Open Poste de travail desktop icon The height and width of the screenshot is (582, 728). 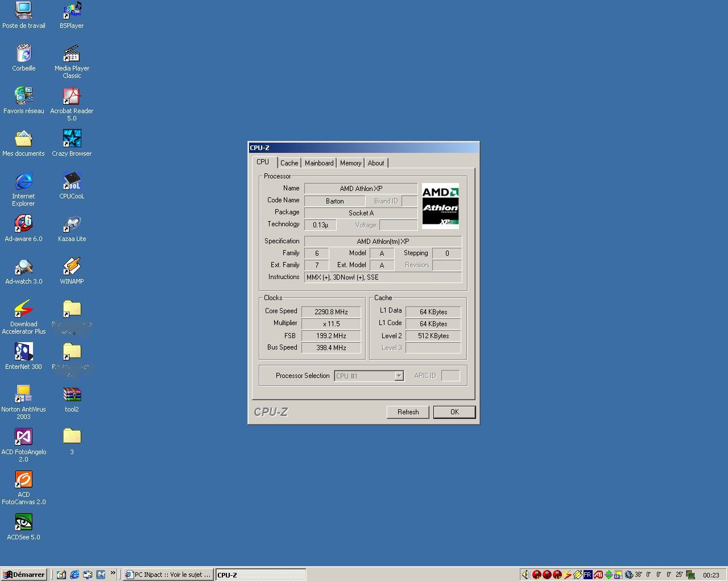(x=23, y=15)
